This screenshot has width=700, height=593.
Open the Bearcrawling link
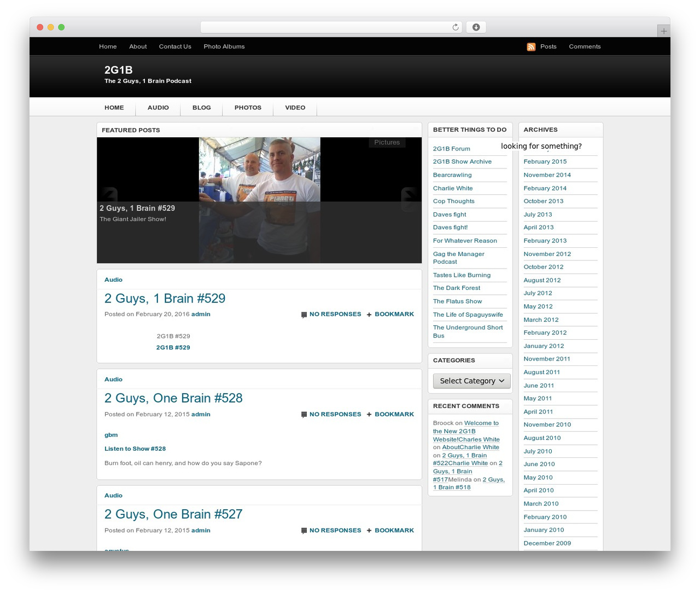tap(452, 175)
